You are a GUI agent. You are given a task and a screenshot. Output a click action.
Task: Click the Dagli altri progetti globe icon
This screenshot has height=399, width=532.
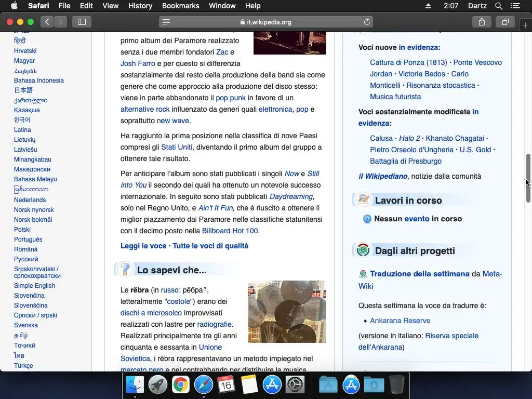(x=363, y=250)
